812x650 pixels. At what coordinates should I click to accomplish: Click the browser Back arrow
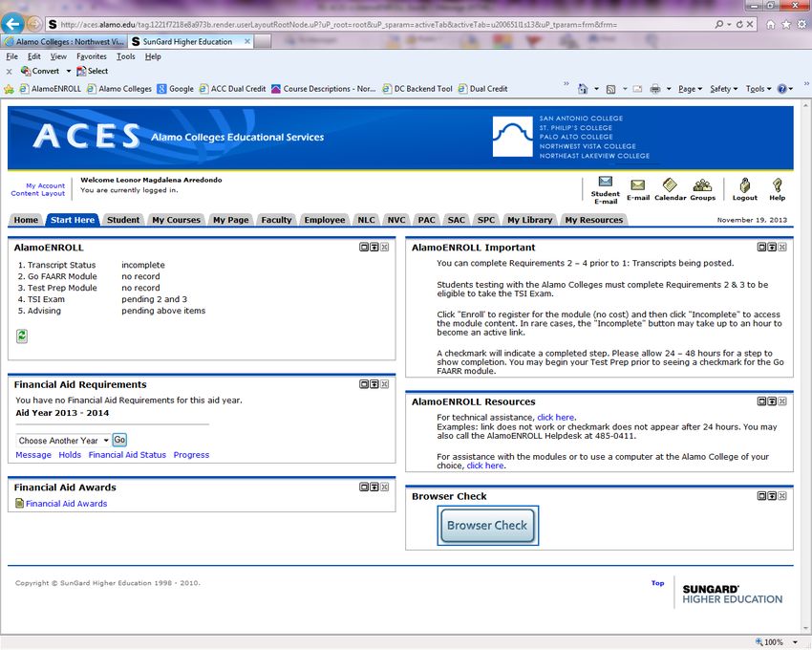coord(12,24)
